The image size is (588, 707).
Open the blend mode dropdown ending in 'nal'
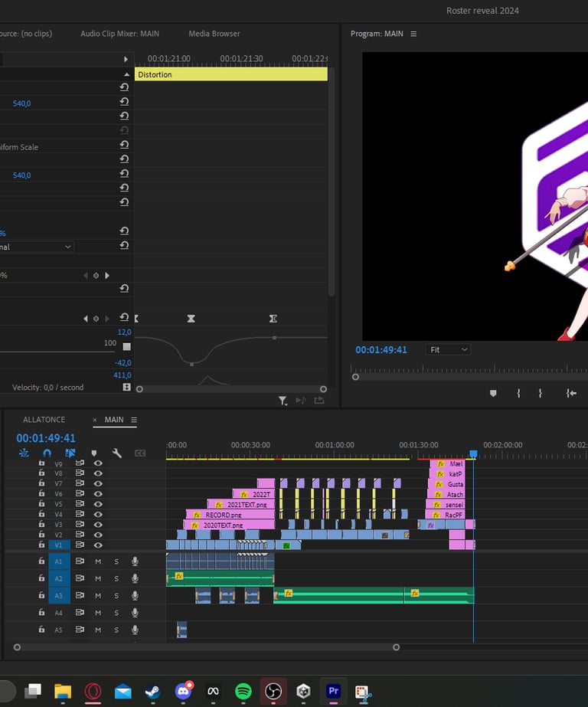[x=36, y=247]
